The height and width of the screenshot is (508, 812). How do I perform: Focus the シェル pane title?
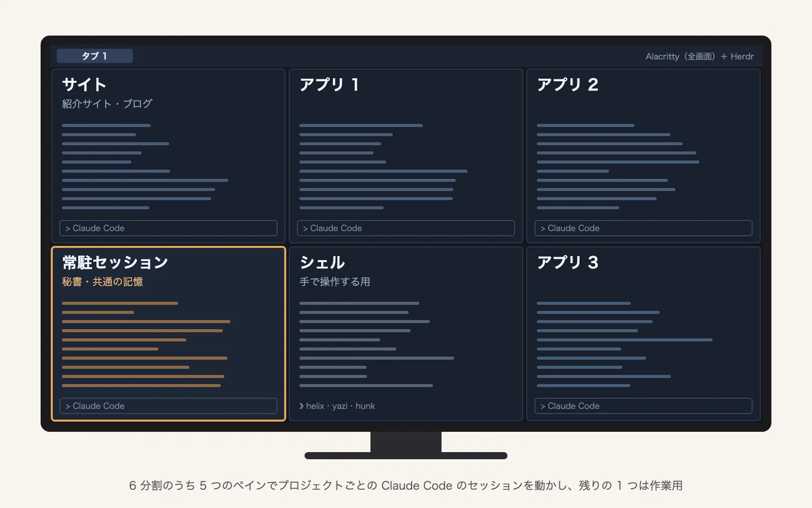[x=322, y=262]
